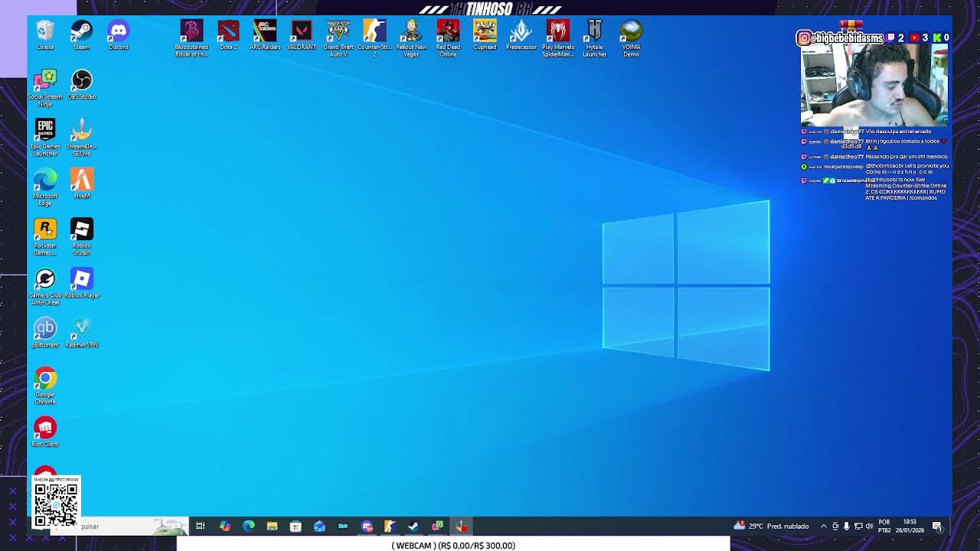Select the Gamers Club Anti-Cheat shortcut
980x551 pixels.
click(x=45, y=287)
